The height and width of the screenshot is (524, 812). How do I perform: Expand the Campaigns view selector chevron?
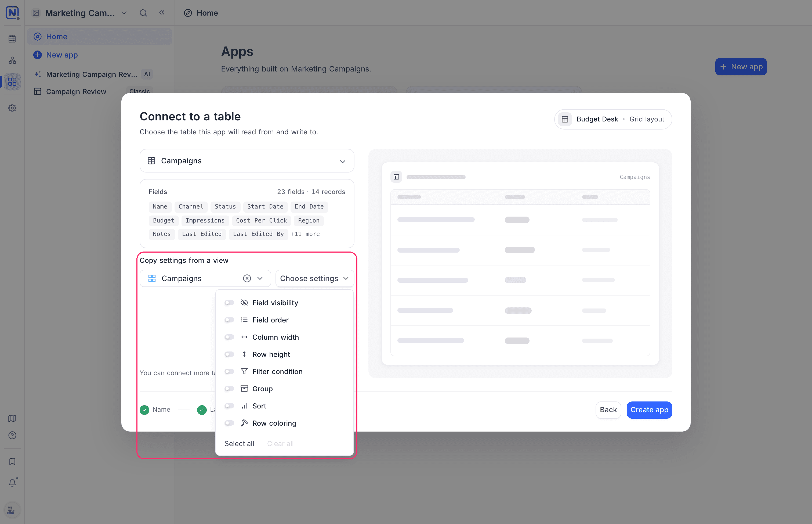[260, 278]
